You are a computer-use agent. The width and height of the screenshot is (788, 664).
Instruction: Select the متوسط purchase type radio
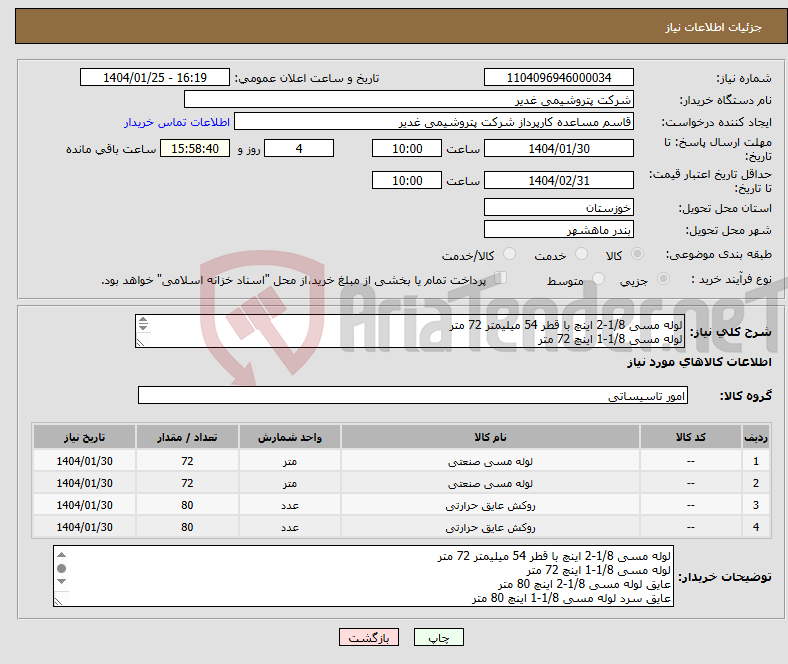pyautogui.click(x=598, y=278)
